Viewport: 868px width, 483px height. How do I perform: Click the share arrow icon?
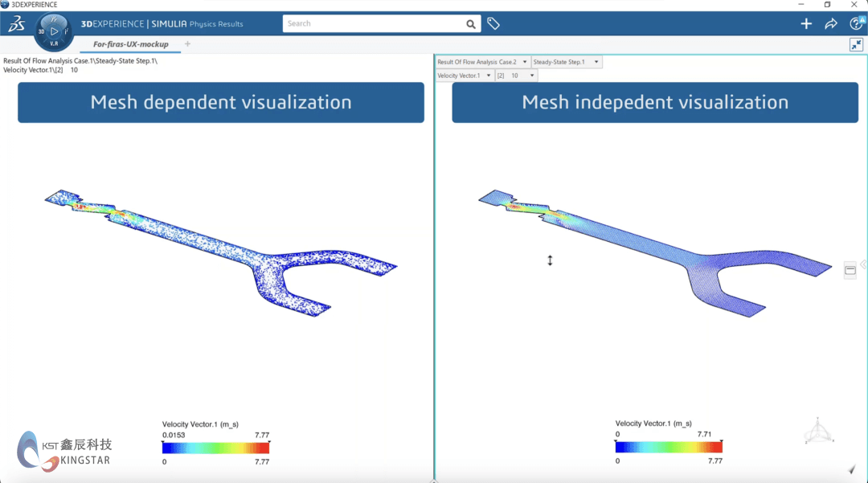tap(832, 24)
